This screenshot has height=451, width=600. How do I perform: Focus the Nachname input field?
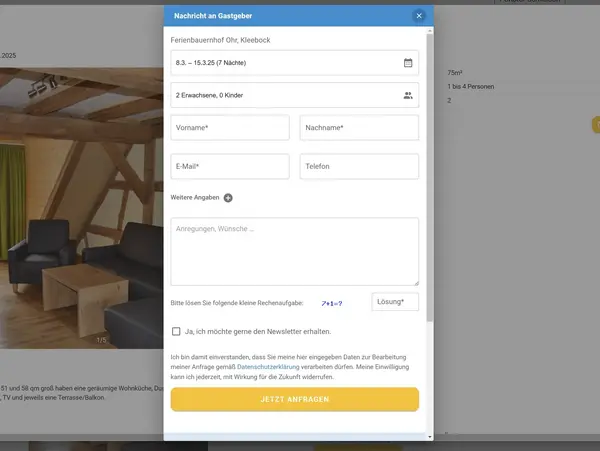point(359,128)
